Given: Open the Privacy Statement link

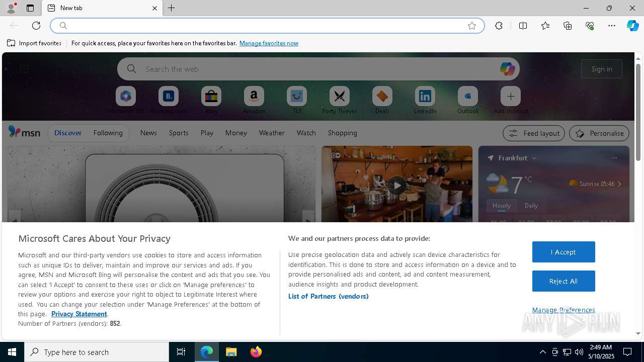Looking at the screenshot, I should [x=79, y=314].
